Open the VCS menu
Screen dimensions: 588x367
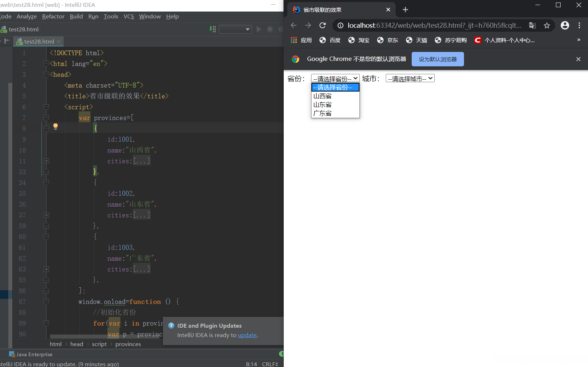129,16
